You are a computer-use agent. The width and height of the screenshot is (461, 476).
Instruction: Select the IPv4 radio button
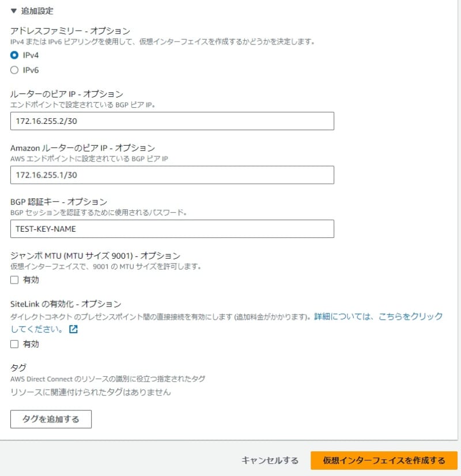point(14,56)
